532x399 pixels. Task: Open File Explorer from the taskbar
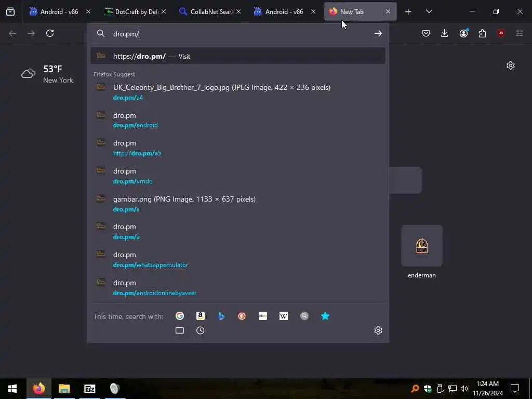(64, 389)
